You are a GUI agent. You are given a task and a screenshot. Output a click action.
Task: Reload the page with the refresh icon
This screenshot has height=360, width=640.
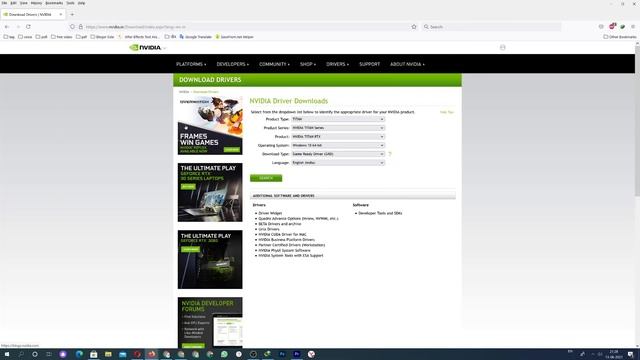click(x=28, y=27)
